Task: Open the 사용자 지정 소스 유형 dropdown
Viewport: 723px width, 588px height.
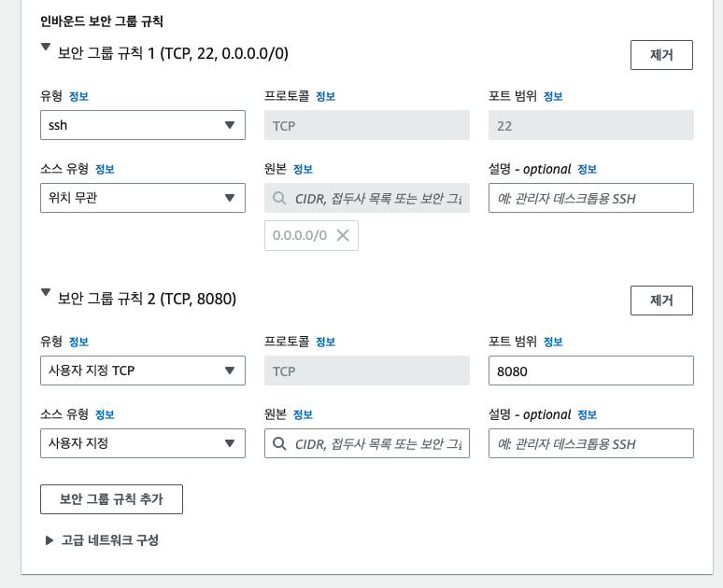Action: (143, 443)
